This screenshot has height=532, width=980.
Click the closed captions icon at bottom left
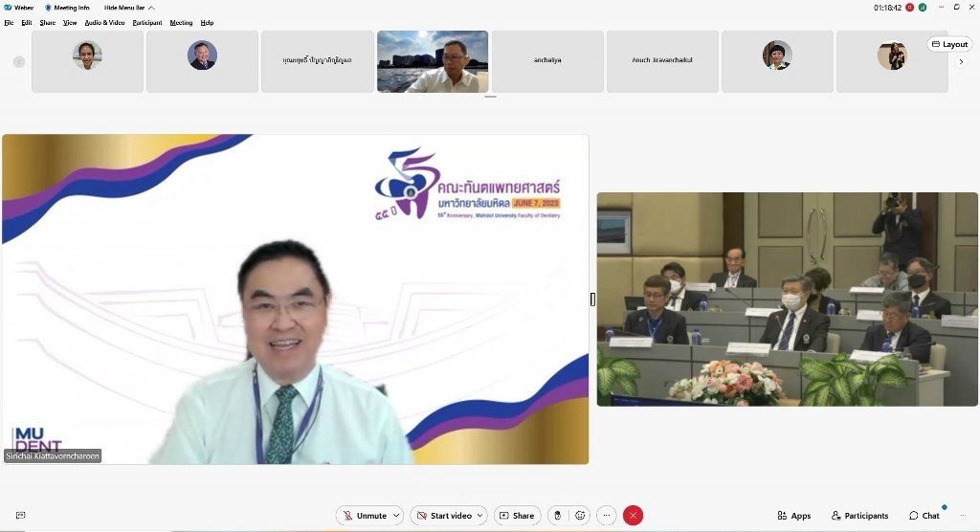(20, 516)
